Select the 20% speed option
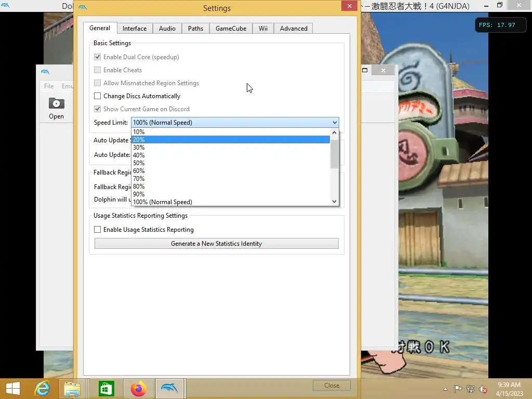Screen dimensions: 532x399 (230, 139)
